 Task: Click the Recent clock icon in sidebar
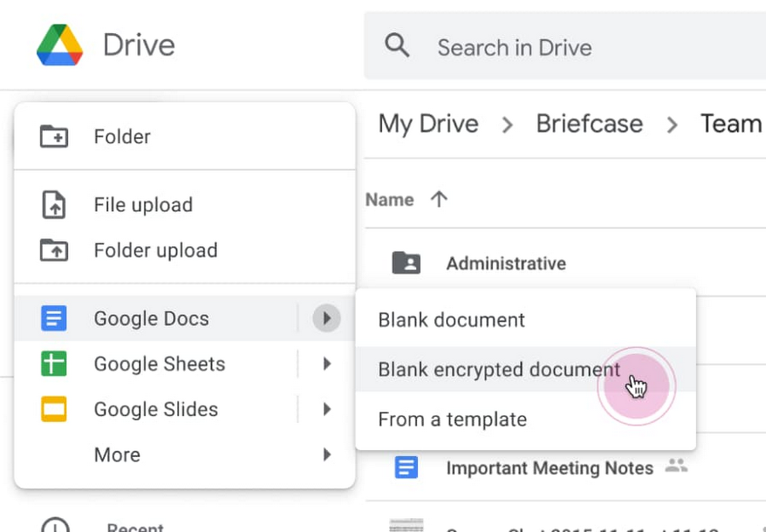(x=54, y=526)
